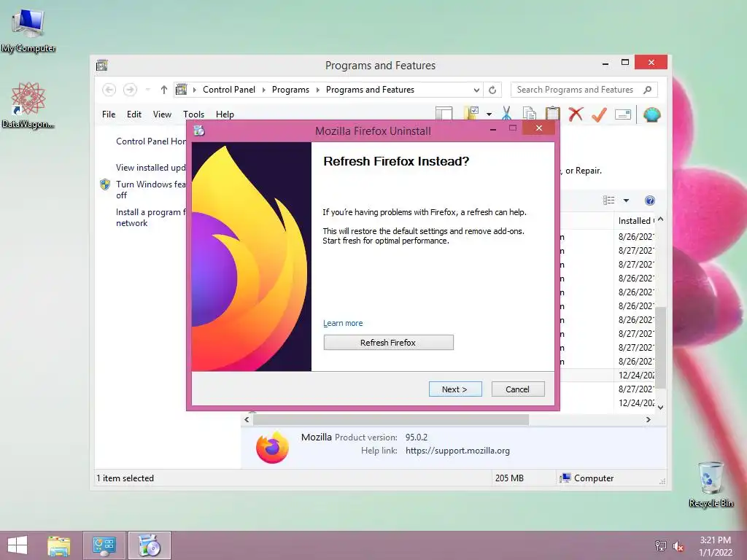
Task: Click the https://support.mozilla.org help link text
Action: [x=457, y=451]
